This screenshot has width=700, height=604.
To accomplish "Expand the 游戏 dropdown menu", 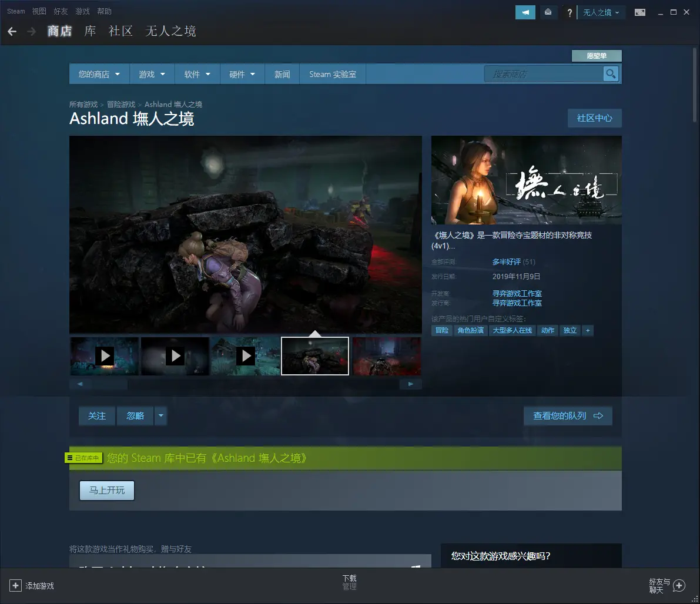I will (x=152, y=74).
